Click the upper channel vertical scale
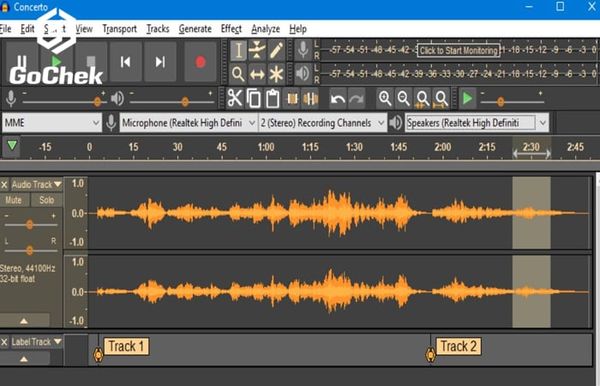This screenshot has height=386, width=600. (76, 213)
